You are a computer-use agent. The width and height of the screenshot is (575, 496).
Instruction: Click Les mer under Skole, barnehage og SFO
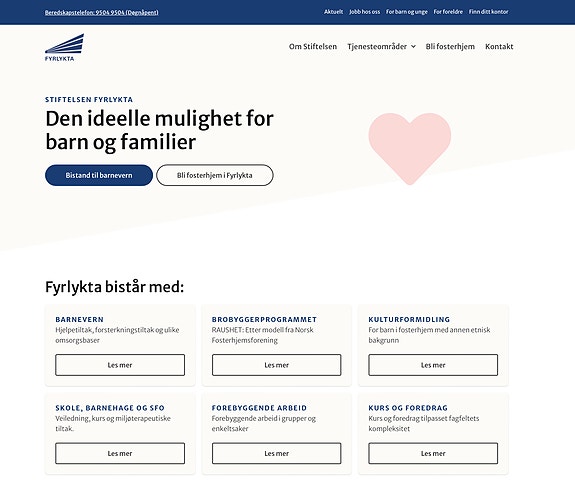(x=120, y=453)
